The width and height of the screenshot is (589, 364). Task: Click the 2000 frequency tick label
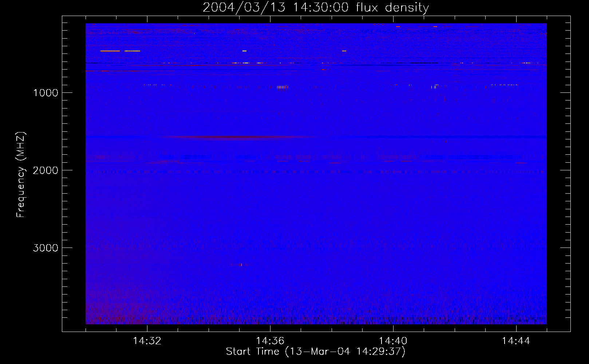pyautogui.click(x=46, y=170)
